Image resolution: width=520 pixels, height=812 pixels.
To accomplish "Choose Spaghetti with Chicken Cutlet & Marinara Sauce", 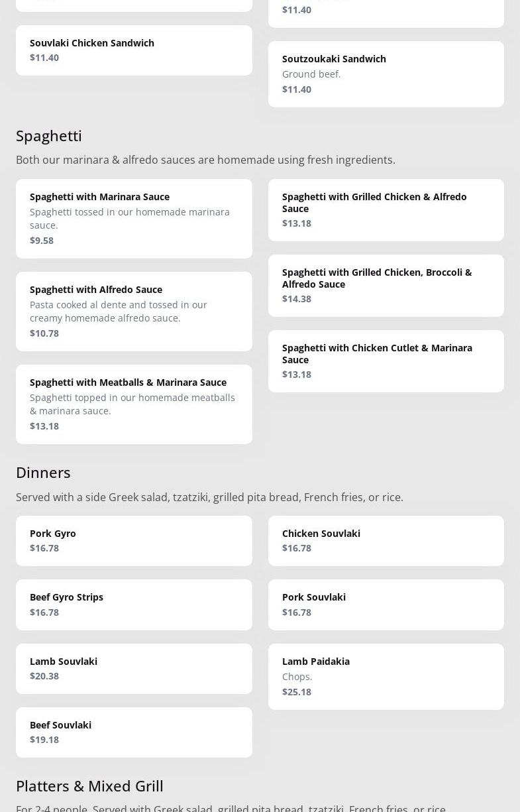I will (386, 361).
